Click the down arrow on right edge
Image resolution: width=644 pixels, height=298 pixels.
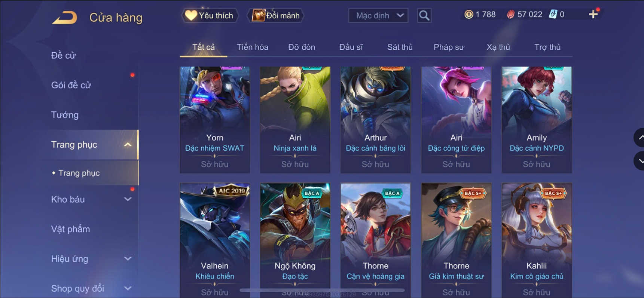[639, 161]
